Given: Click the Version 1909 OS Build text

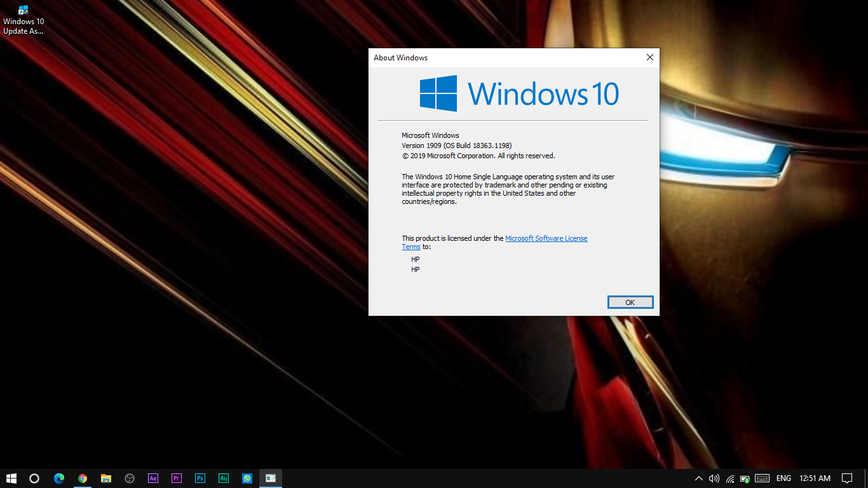Looking at the screenshot, I should pyautogui.click(x=456, y=146).
